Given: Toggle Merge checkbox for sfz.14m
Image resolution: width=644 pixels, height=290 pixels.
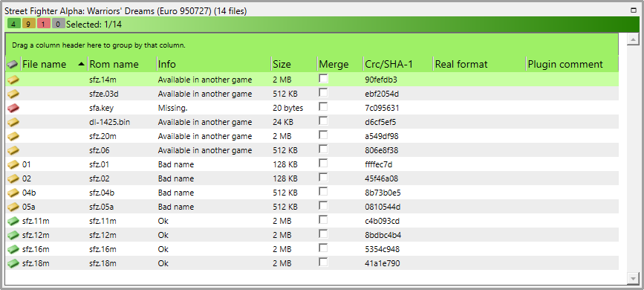Looking at the screenshot, I should pos(324,78).
